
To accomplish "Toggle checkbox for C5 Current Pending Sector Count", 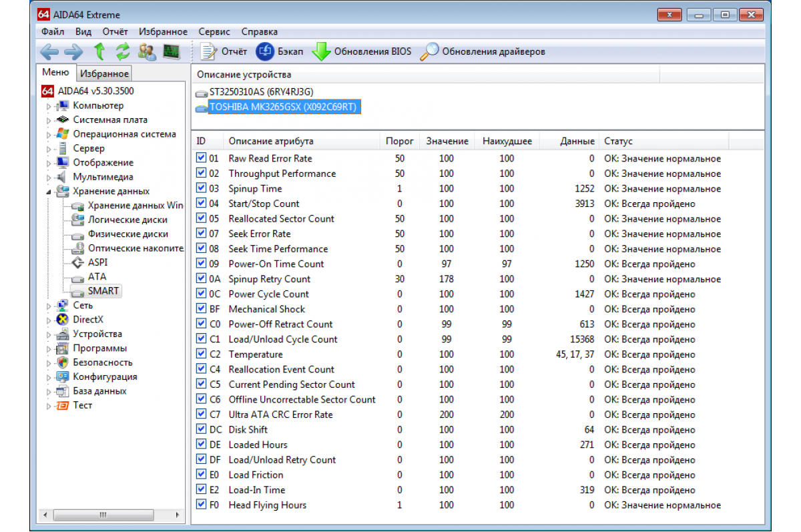I will tap(202, 384).
